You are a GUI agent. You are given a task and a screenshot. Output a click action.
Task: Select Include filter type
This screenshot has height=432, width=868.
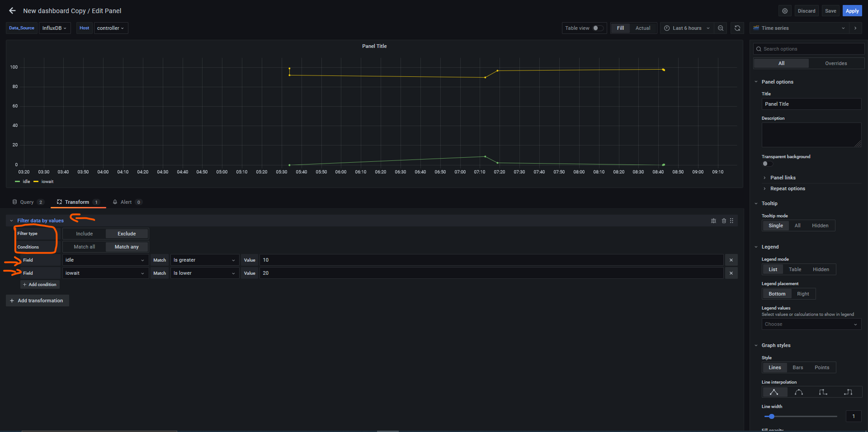tap(84, 234)
